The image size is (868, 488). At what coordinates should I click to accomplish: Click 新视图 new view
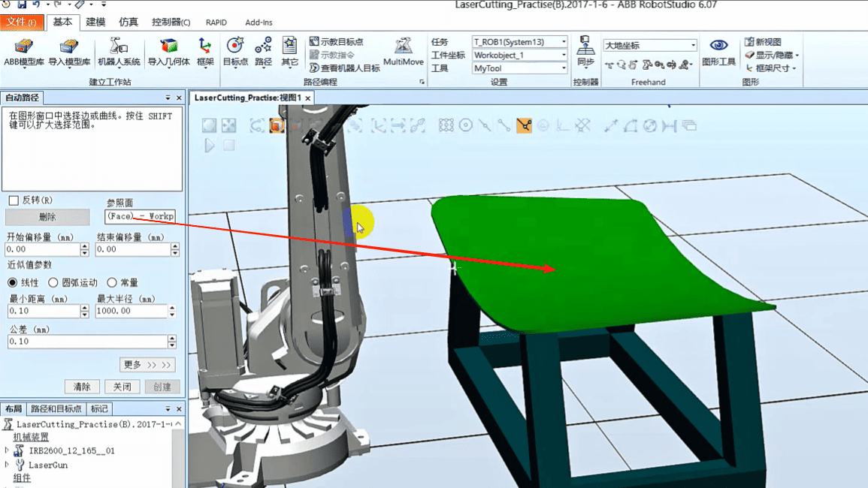[763, 41]
